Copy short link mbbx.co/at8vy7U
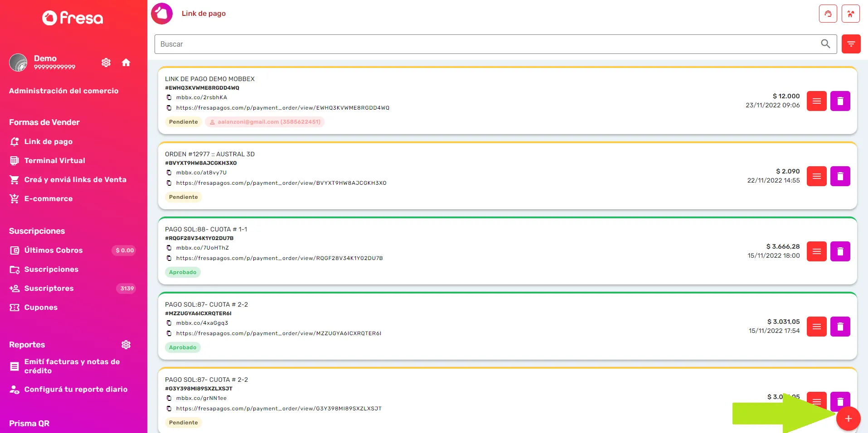The image size is (868, 433). pos(169,173)
